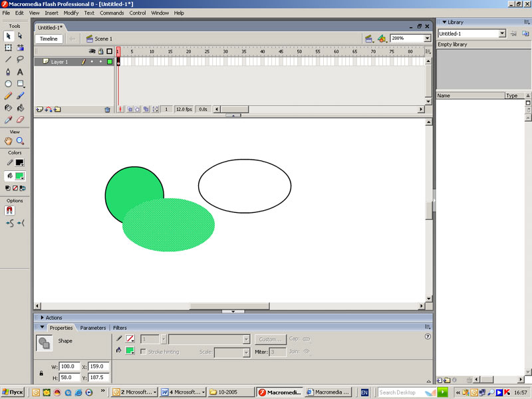
Task: Toggle show/hide all layers eye icon
Action: (92, 51)
